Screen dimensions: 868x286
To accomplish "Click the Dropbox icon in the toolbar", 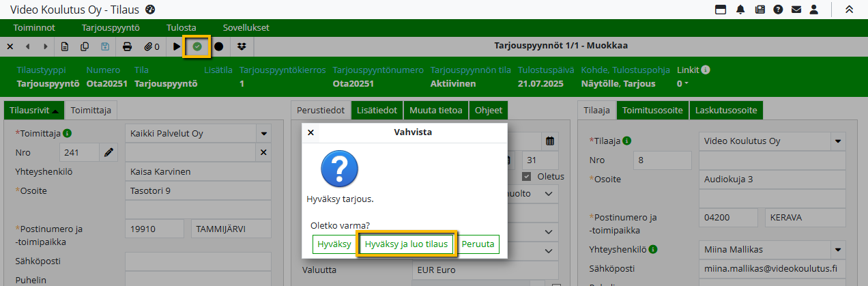I will [242, 46].
